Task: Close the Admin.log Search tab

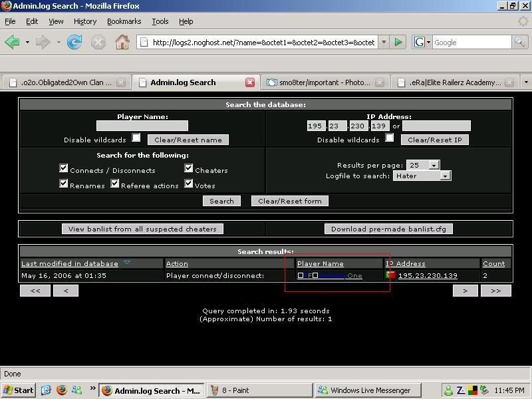Action: pos(250,82)
